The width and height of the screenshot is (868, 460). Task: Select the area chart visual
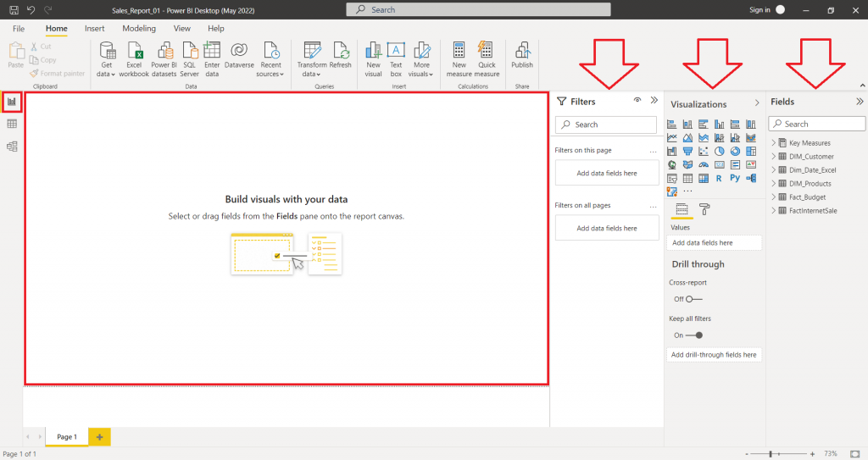point(687,137)
